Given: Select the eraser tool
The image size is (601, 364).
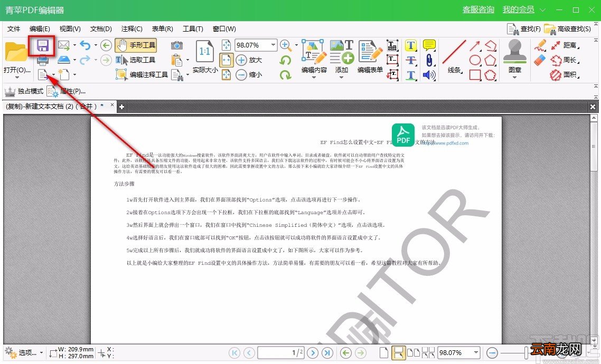Looking at the screenshot, I should (540, 60).
